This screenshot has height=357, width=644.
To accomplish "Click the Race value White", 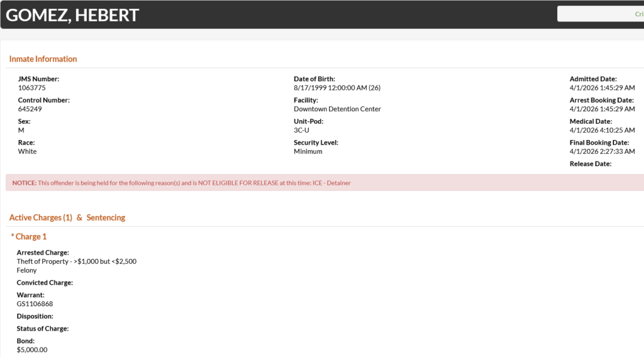I will pos(27,151).
